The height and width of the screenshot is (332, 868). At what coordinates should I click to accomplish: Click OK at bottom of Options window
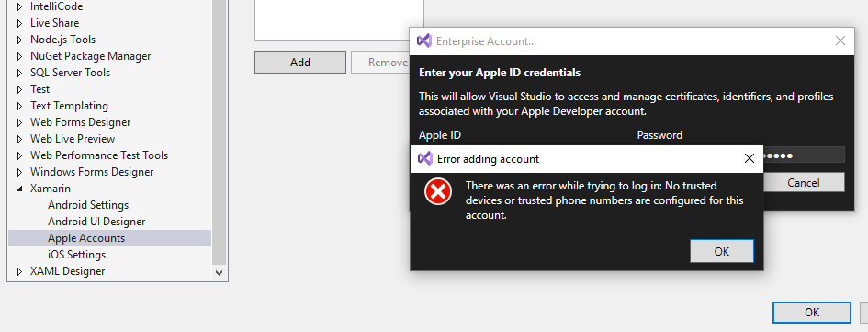[x=812, y=312]
